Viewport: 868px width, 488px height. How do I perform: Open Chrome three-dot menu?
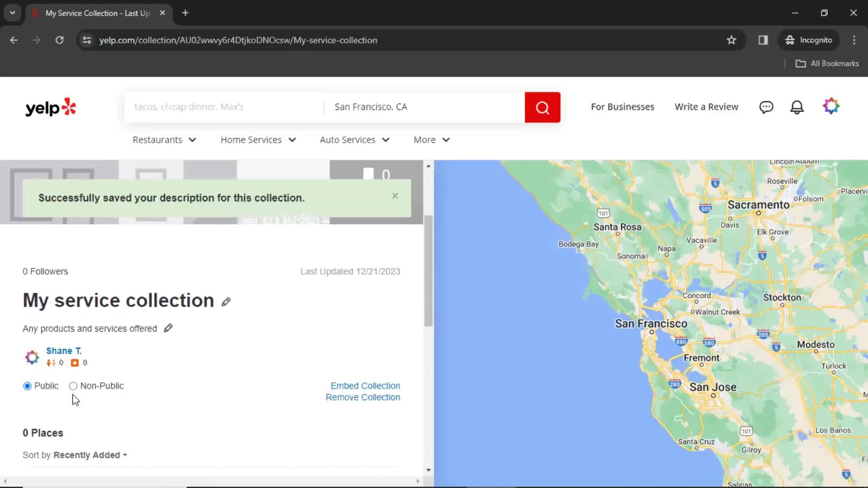pos(854,40)
